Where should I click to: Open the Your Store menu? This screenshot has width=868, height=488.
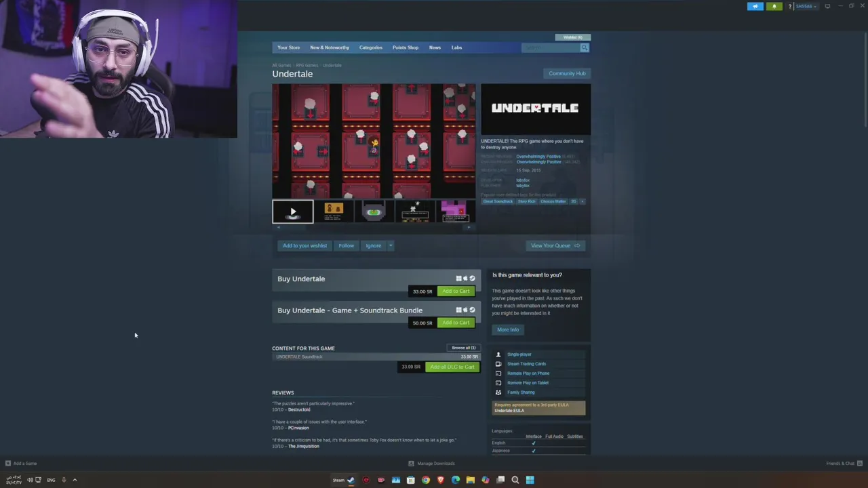click(x=288, y=47)
